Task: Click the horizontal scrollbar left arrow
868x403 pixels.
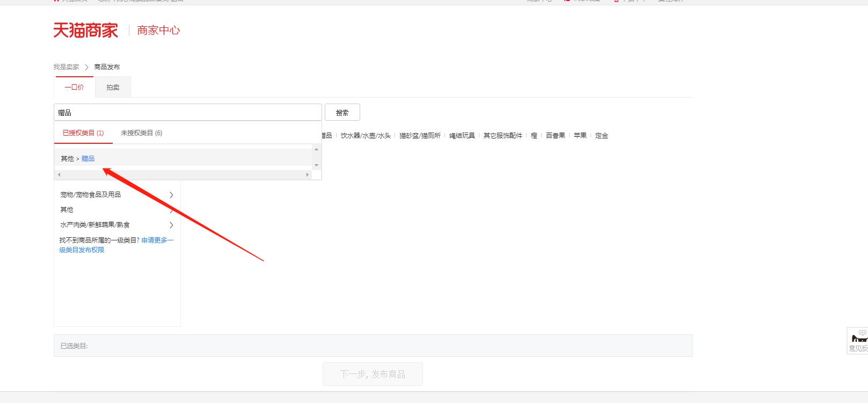Action: [x=59, y=175]
